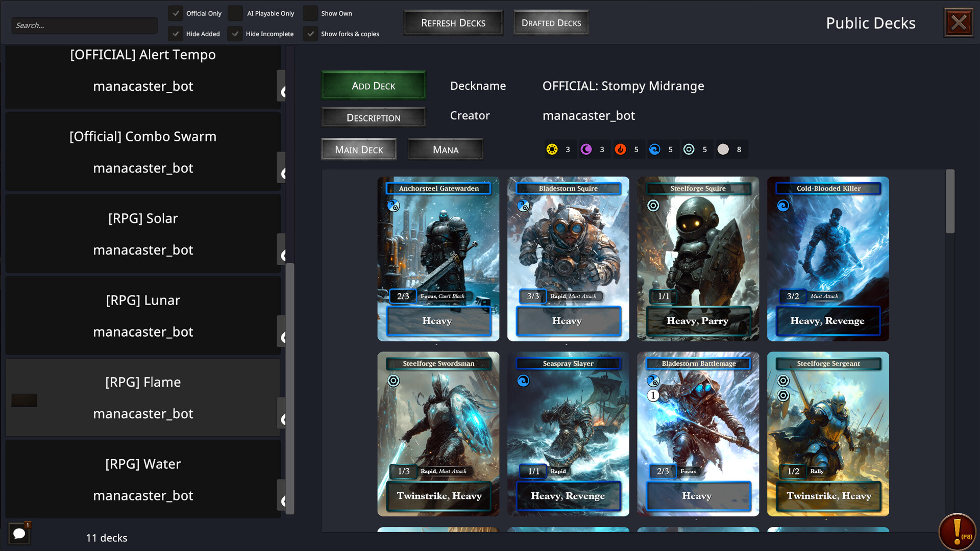Click the cost 1 icon on Bladestorm Battlemage
This screenshot has height=551, width=980.
tap(653, 394)
